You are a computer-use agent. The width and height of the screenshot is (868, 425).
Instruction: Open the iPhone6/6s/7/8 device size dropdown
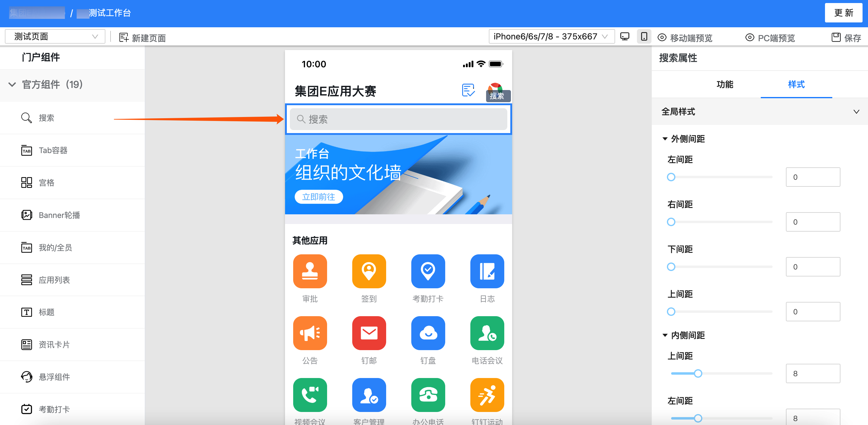pyautogui.click(x=551, y=36)
